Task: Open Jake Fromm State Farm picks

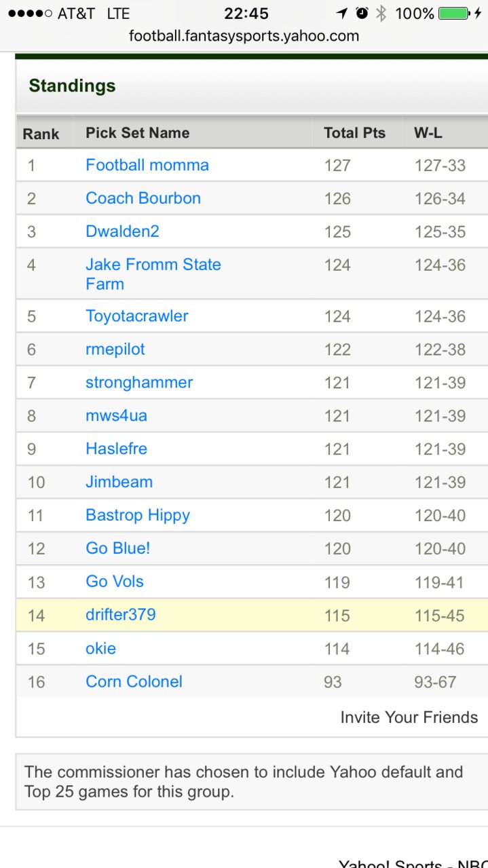Action: click(x=153, y=274)
